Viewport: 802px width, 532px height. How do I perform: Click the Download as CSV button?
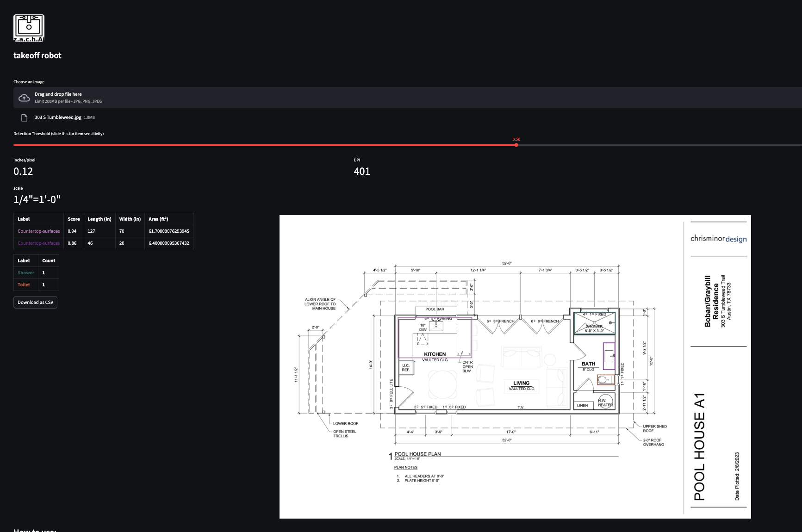click(35, 302)
